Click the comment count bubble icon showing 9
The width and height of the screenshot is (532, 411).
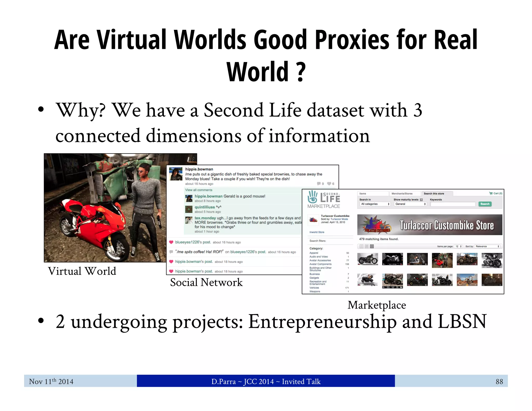(x=318, y=184)
